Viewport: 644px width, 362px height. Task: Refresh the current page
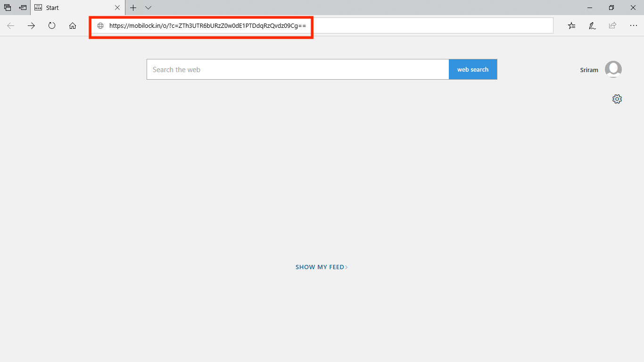tap(52, 25)
